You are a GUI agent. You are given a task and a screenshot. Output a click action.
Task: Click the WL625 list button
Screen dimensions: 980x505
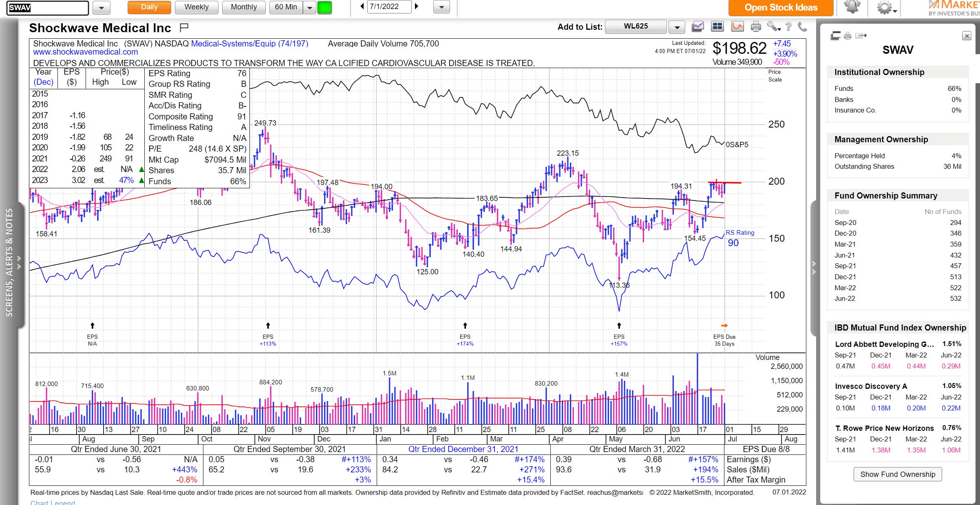pos(636,26)
